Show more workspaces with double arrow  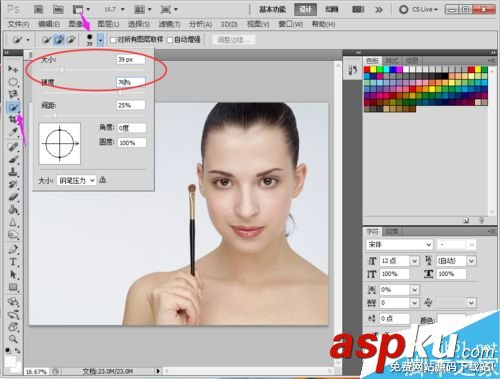379,9
